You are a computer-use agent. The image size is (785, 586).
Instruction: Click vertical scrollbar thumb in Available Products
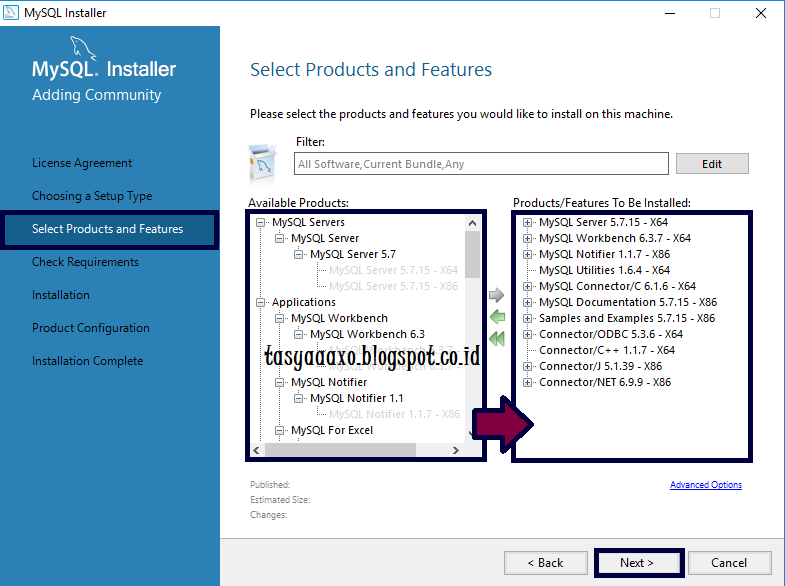click(x=472, y=255)
